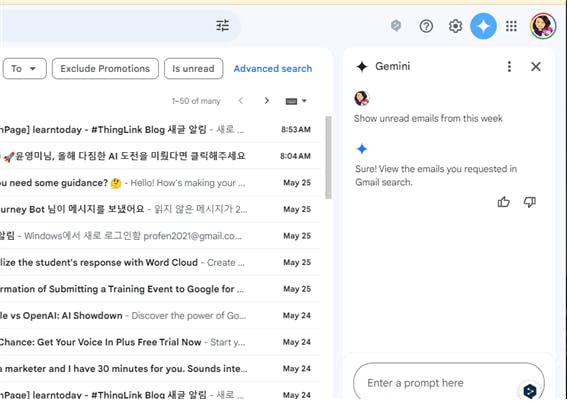
Task: Open the OpenAI: AI Showdown email
Action: tap(160, 316)
